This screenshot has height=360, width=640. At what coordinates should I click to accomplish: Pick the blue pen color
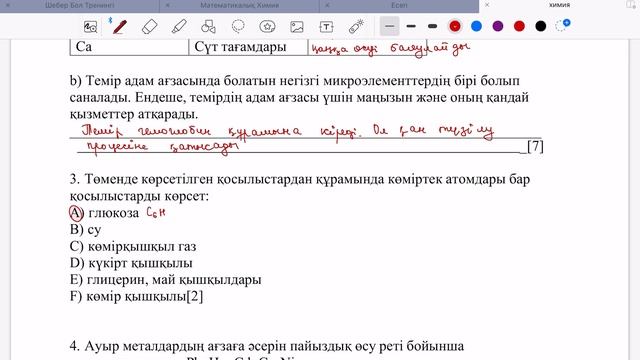(x=476, y=27)
